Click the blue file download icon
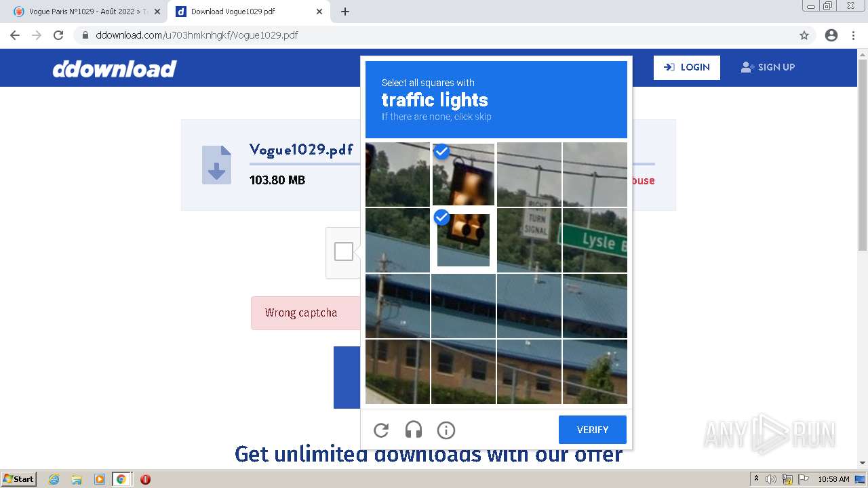 pyautogui.click(x=216, y=165)
